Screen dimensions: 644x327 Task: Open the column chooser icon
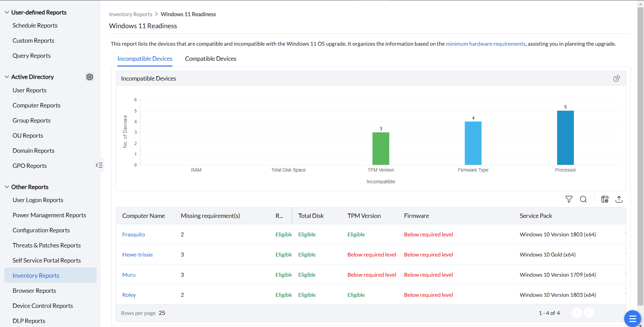605,199
